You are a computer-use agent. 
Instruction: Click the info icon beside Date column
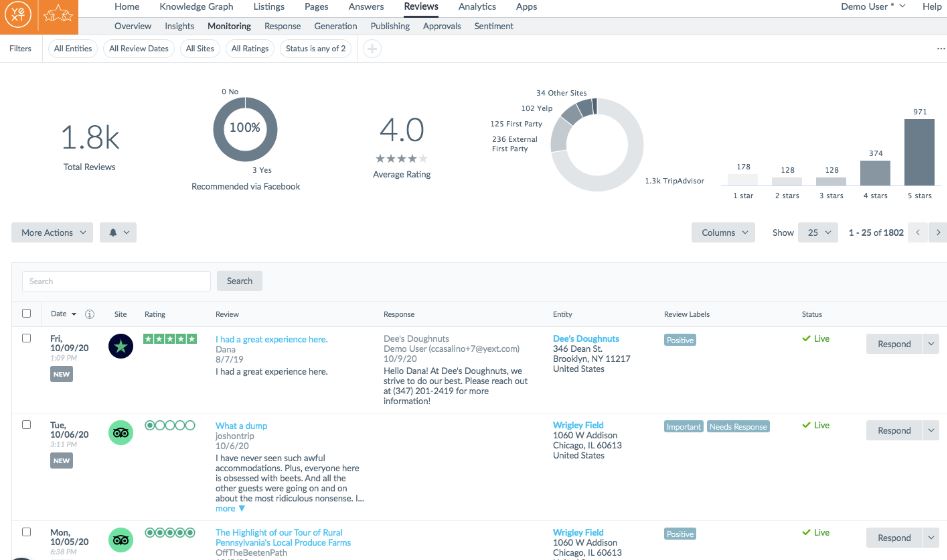tap(89, 314)
